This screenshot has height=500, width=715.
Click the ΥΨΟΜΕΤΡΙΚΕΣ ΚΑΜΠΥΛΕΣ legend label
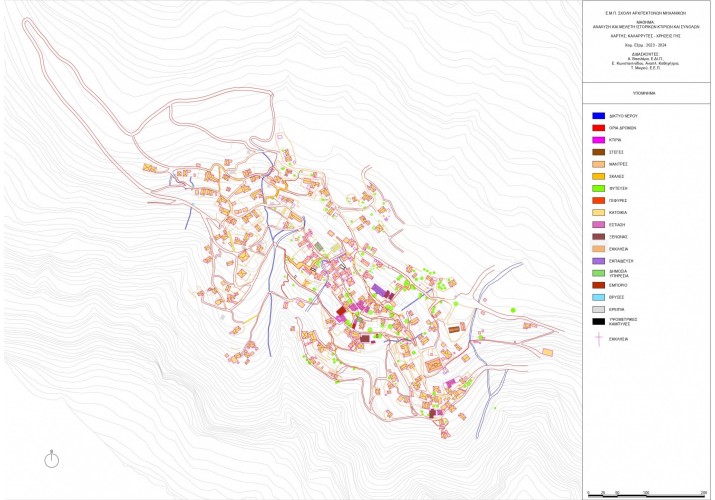pyautogui.click(x=623, y=322)
